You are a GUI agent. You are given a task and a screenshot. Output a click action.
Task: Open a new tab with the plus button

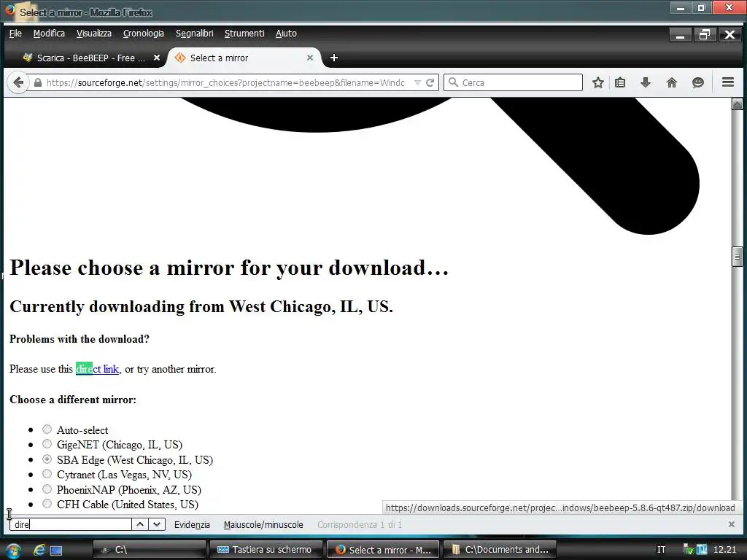pyautogui.click(x=334, y=58)
